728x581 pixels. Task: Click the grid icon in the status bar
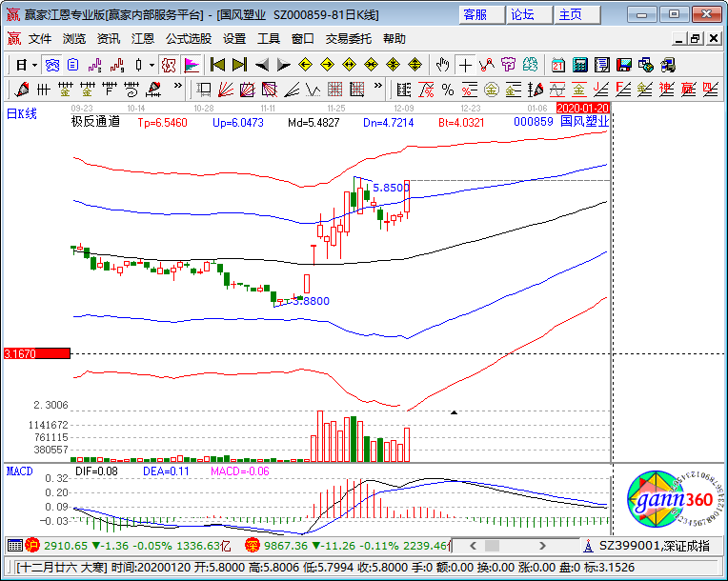tap(15, 546)
